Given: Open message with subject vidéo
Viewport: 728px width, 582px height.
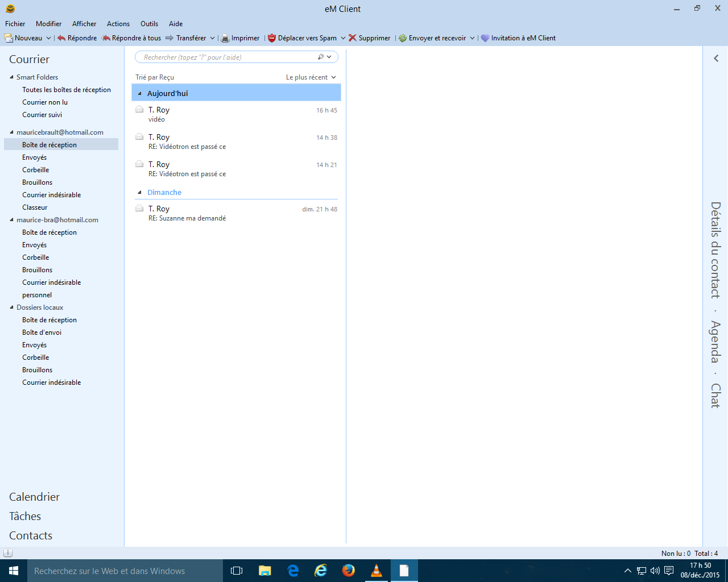Looking at the screenshot, I should pos(236,114).
